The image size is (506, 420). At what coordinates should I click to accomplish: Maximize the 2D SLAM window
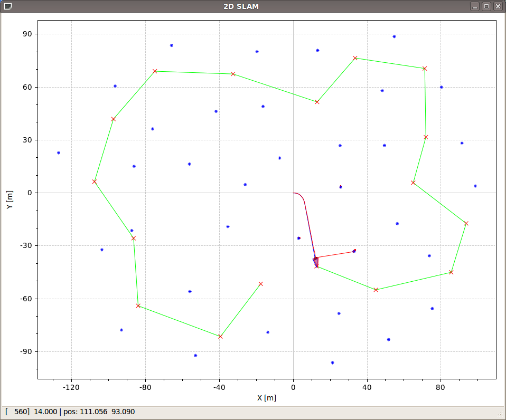[x=486, y=6]
